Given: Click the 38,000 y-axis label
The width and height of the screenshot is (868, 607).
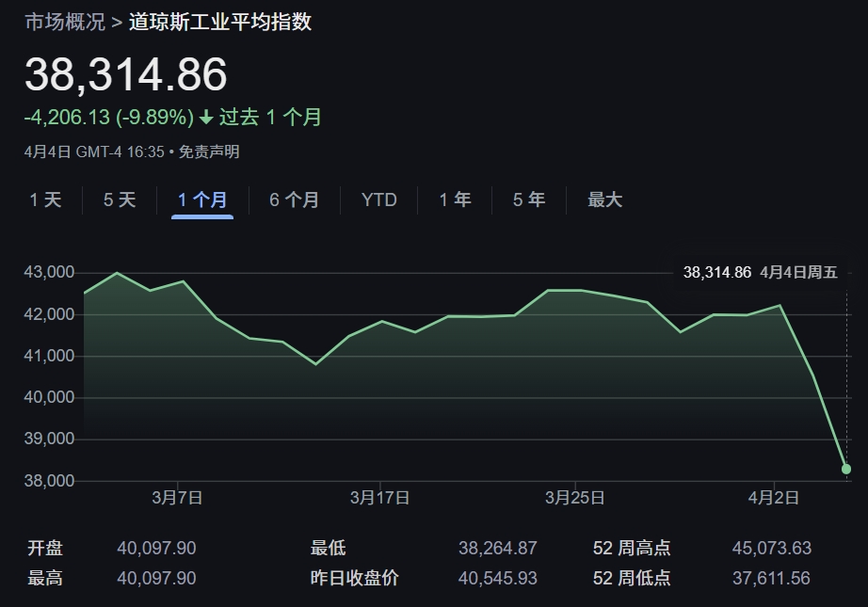Looking at the screenshot, I should [49, 481].
